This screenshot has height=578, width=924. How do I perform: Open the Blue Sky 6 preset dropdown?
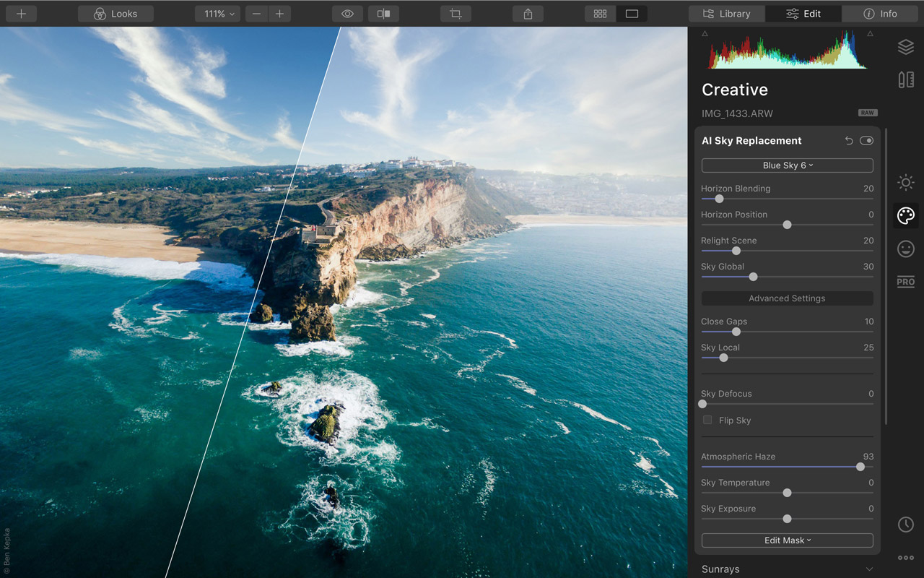787,165
